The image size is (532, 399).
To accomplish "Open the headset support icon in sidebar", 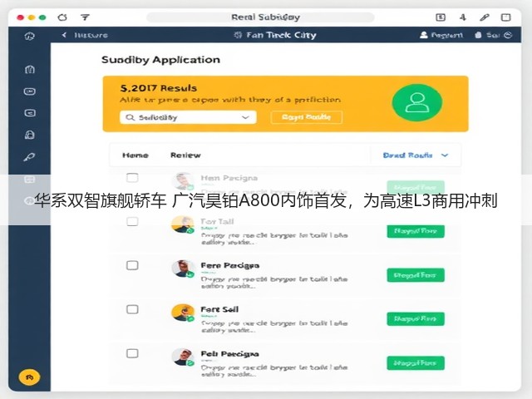I will tap(30, 135).
